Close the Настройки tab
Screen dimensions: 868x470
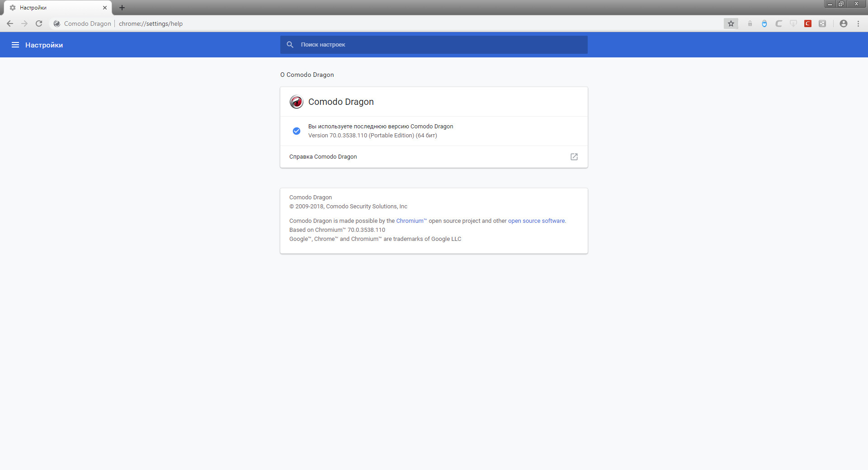[105, 8]
